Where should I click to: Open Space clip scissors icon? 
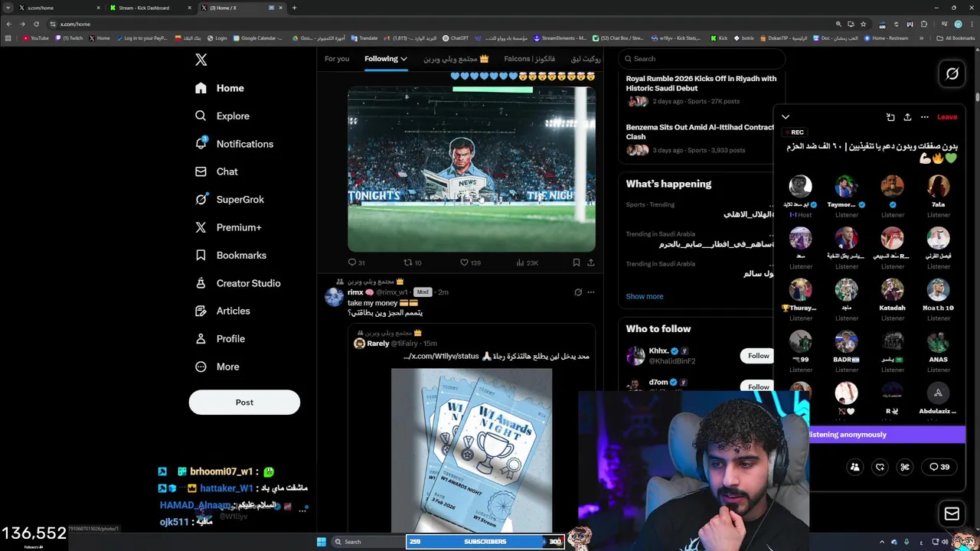click(x=905, y=467)
